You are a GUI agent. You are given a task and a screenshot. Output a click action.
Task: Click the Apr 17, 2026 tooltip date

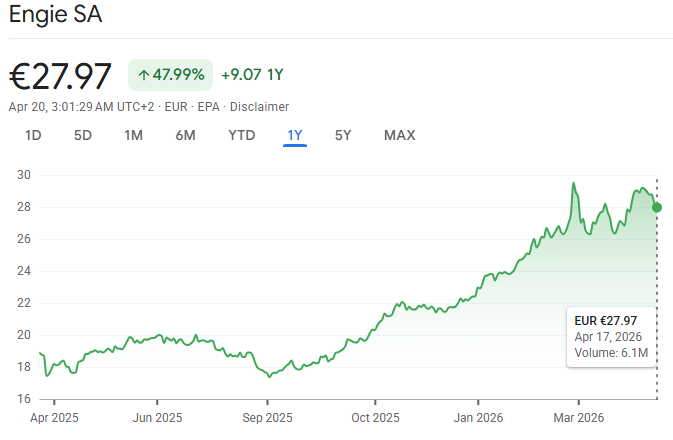608,337
